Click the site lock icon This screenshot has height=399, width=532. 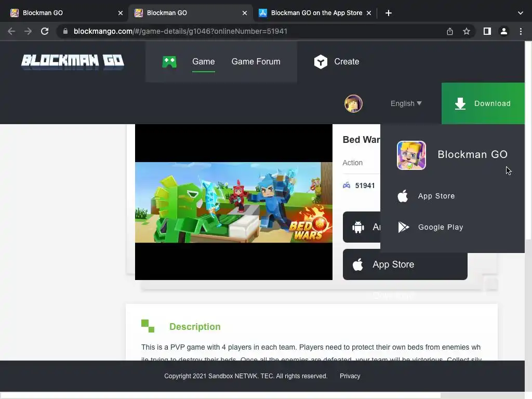(65, 31)
